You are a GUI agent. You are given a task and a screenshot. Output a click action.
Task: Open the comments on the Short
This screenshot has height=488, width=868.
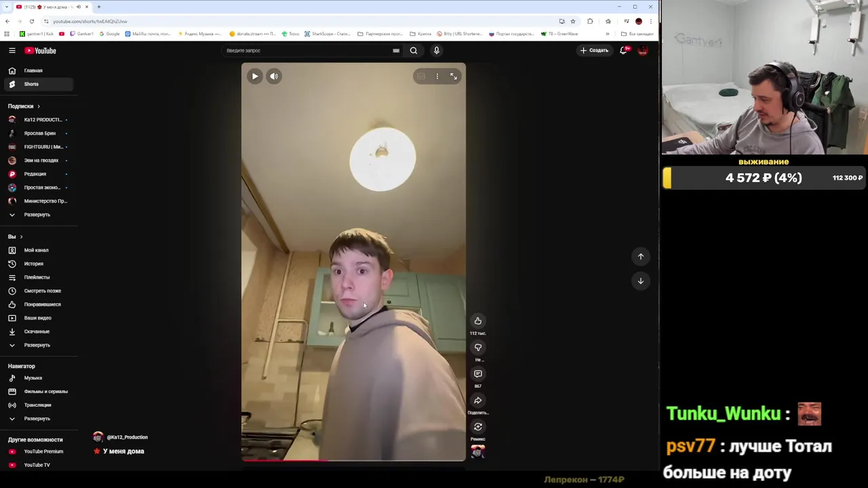pos(478,374)
